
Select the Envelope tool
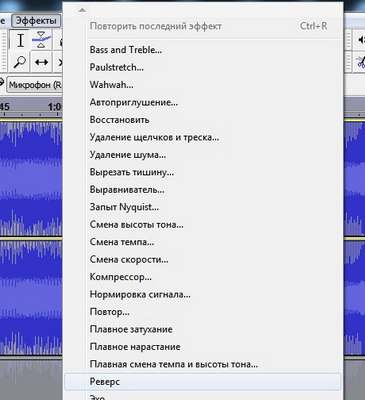(41, 41)
